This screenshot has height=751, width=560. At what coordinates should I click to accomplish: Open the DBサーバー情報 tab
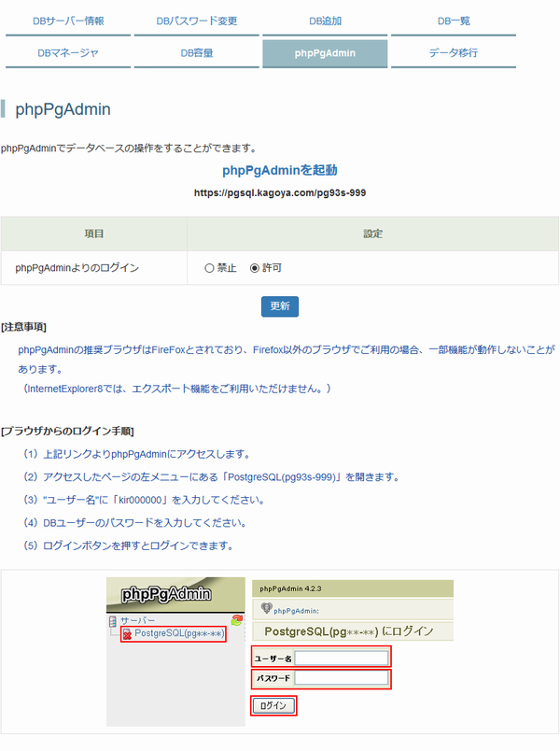tap(68, 21)
